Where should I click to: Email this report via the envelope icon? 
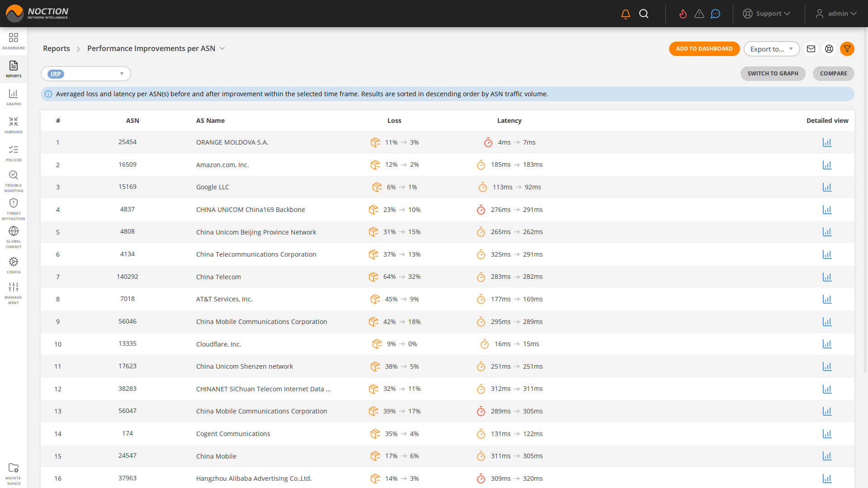811,49
